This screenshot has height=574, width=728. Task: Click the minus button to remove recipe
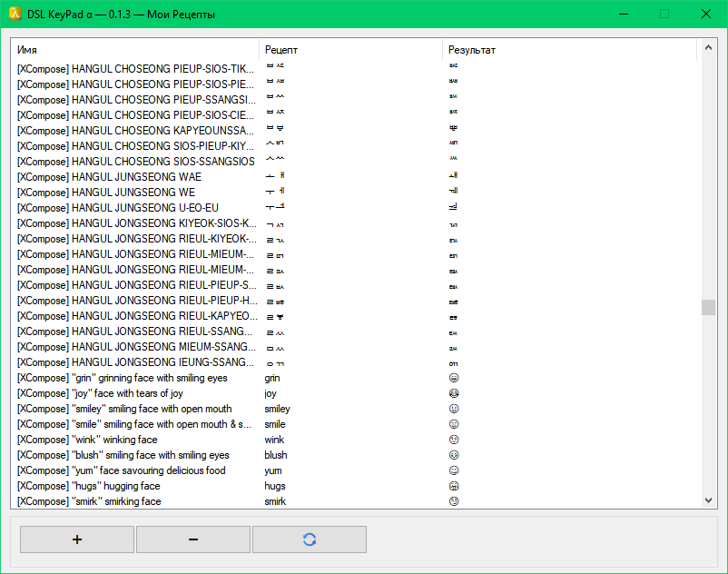click(193, 539)
